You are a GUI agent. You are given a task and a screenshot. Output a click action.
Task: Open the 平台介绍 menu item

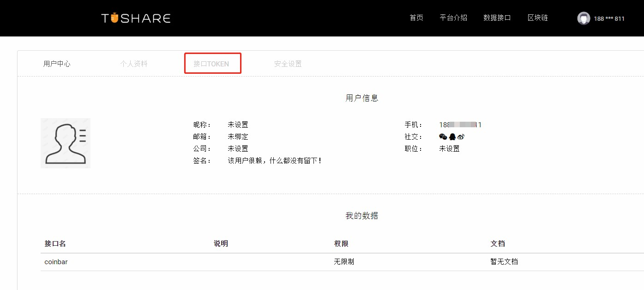(453, 18)
